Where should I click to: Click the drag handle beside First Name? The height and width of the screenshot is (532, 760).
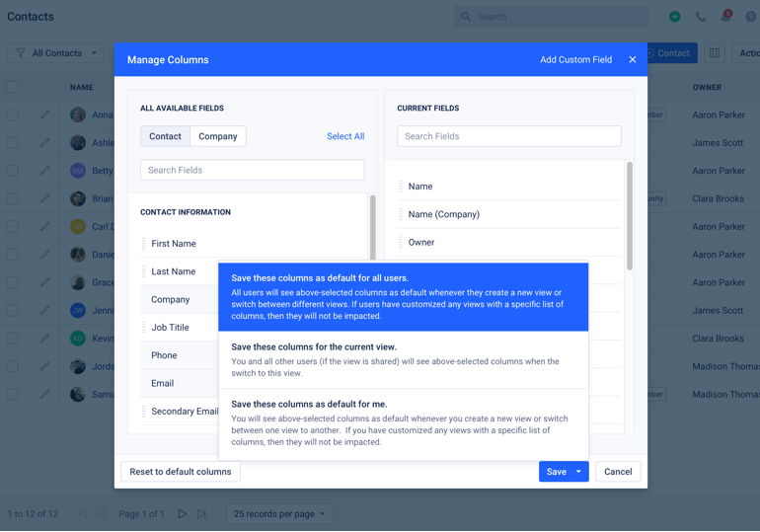144,244
